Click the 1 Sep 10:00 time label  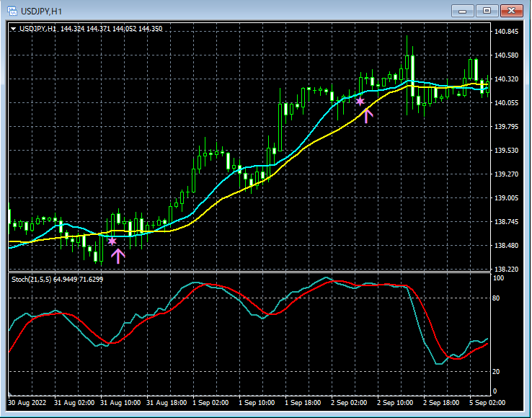[x=257, y=403]
